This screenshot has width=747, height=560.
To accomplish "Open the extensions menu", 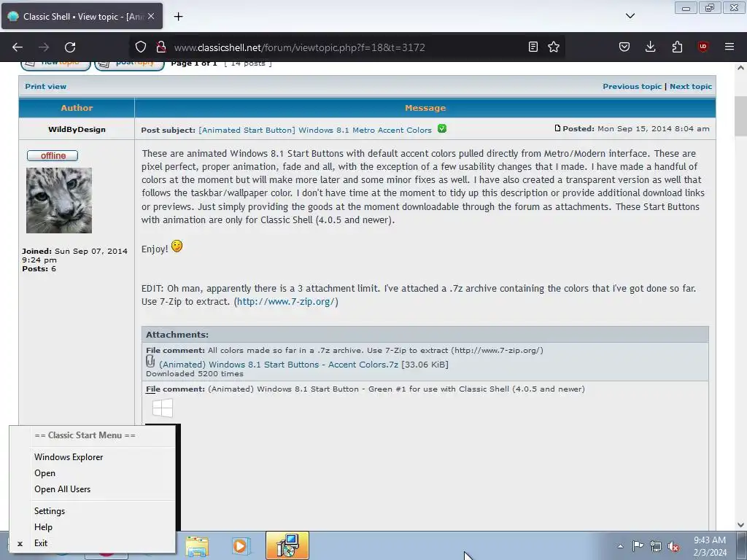I will (x=677, y=47).
